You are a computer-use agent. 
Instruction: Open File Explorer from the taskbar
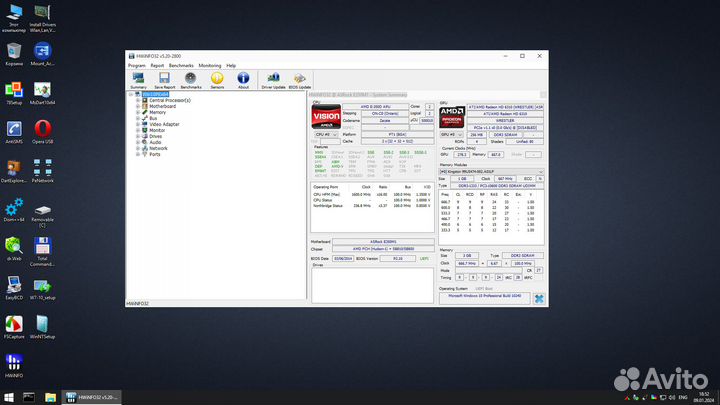pyautogui.click(x=50, y=397)
